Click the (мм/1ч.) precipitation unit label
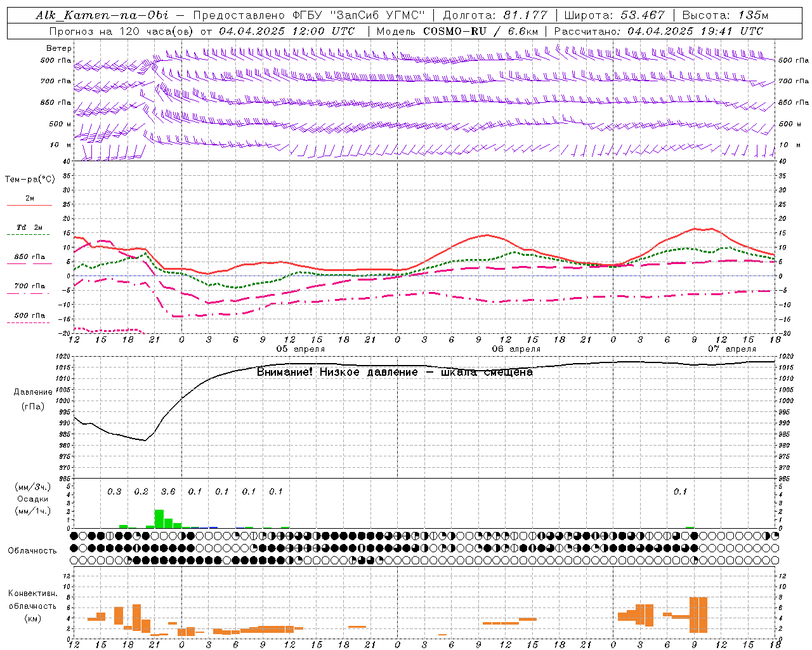This screenshot has width=812, height=650. click(x=33, y=510)
